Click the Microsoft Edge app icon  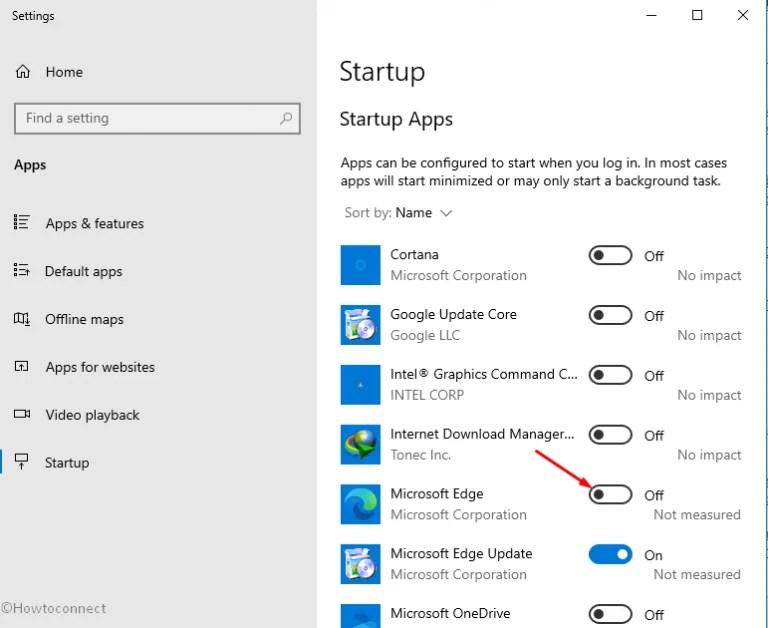coord(360,504)
